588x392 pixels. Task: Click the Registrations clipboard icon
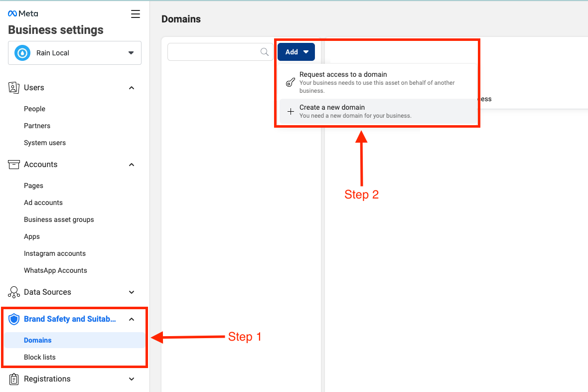(13, 379)
